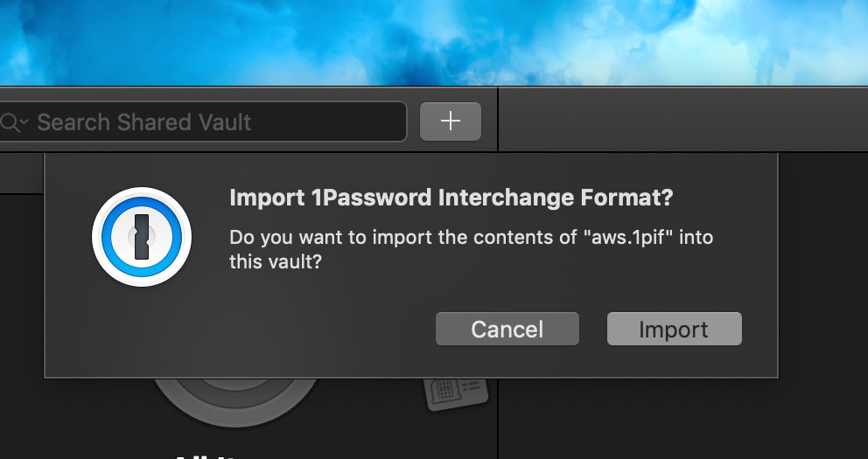This screenshot has height=459, width=868.
Task: Dismiss dialog with Cancel button
Action: tap(507, 329)
